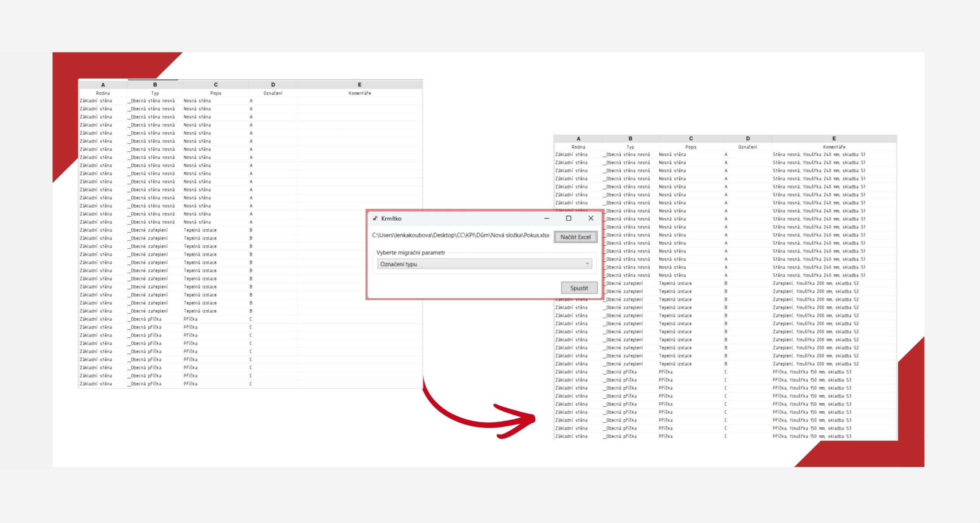Select column B header in left table
The height and width of the screenshot is (523, 980).
[155, 85]
